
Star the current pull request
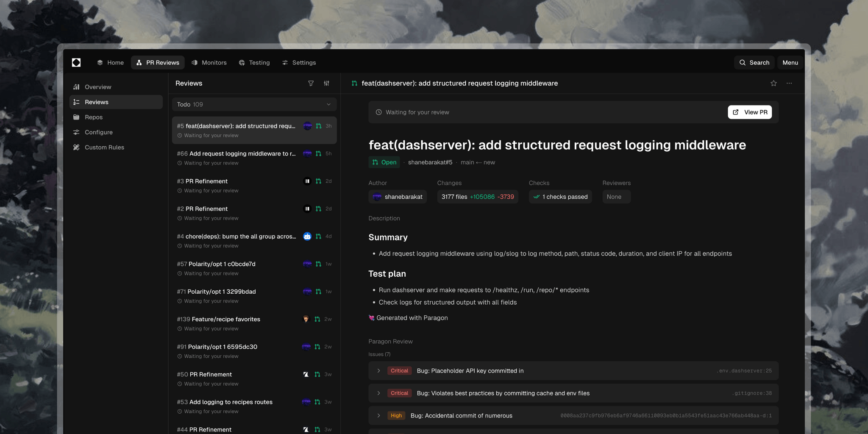point(773,83)
